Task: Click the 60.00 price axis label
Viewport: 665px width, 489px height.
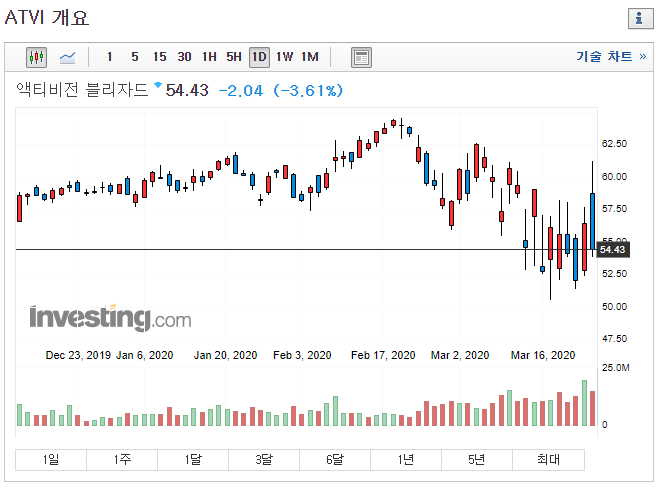Action: 614,176
